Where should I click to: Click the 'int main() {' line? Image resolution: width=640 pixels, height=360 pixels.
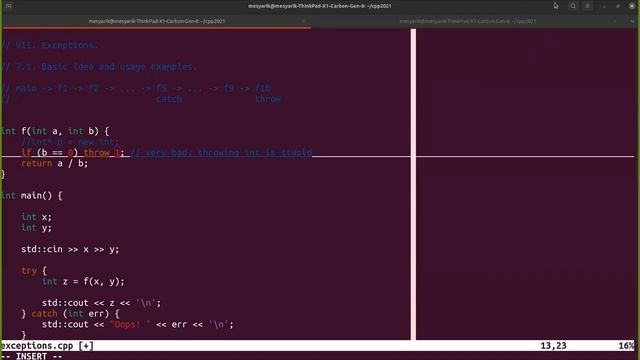[x=31, y=196]
